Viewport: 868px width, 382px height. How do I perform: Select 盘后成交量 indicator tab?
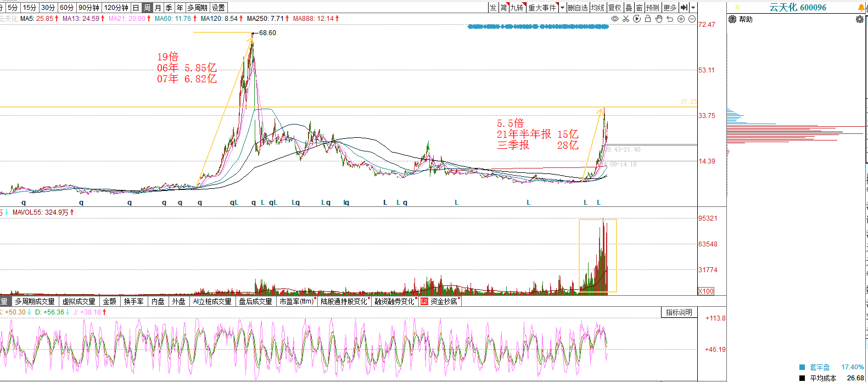point(255,301)
